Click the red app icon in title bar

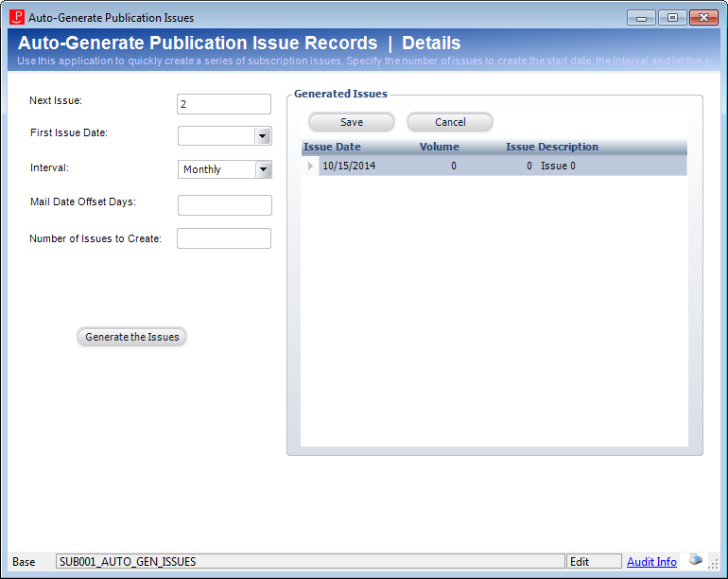point(17,17)
